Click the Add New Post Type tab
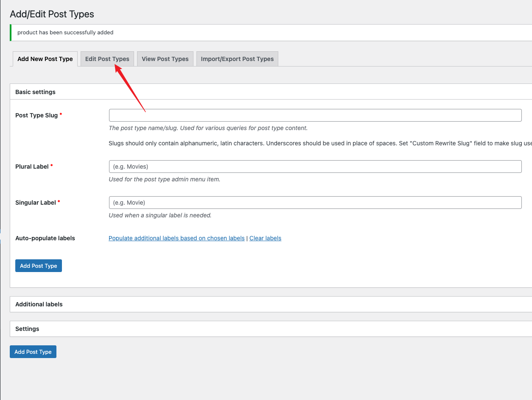Image resolution: width=532 pixels, height=400 pixels. tap(45, 59)
